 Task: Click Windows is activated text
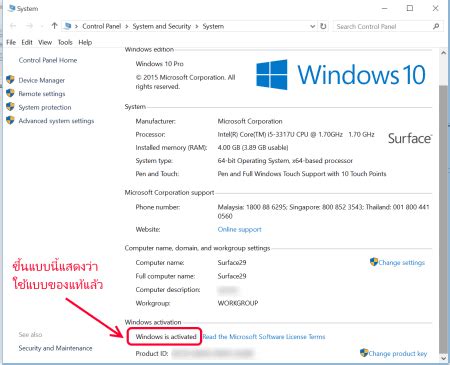point(166,337)
